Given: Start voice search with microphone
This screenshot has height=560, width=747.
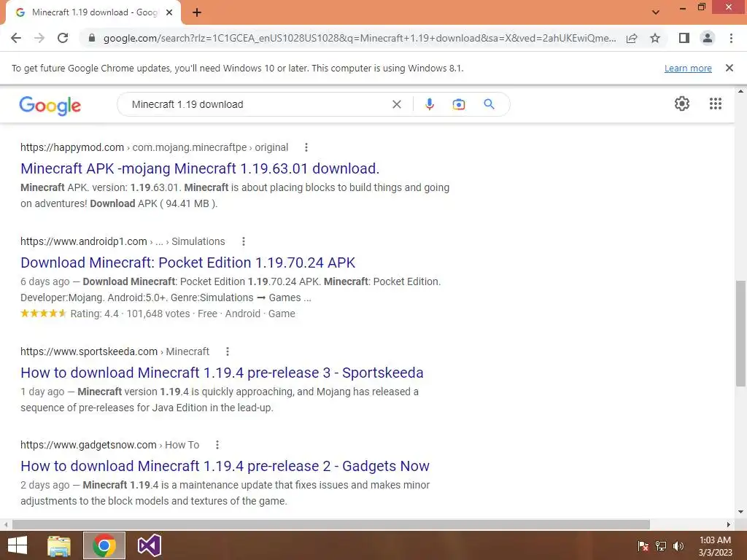Looking at the screenshot, I should click(x=429, y=104).
